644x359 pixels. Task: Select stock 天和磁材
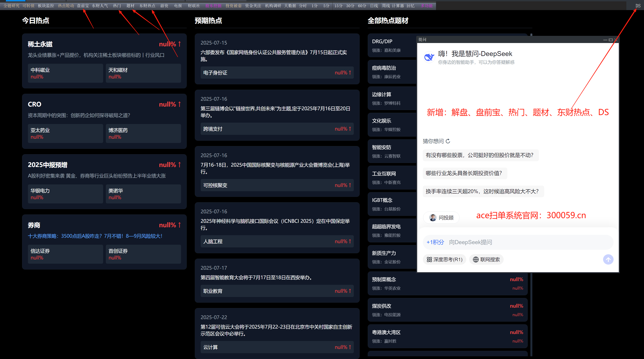143,73
